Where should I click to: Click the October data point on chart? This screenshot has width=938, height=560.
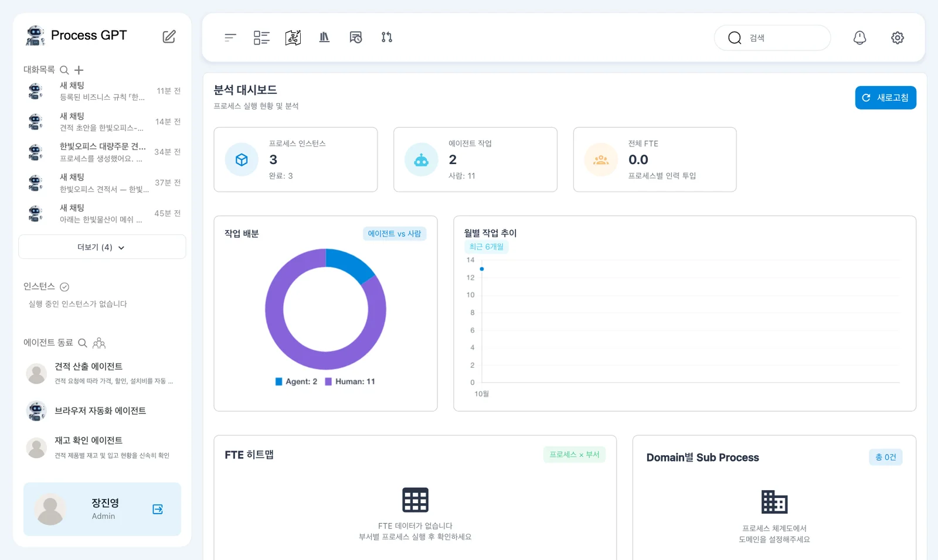click(482, 269)
